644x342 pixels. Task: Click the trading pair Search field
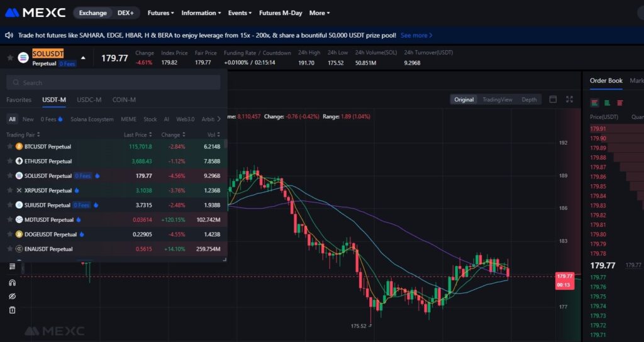pos(113,82)
